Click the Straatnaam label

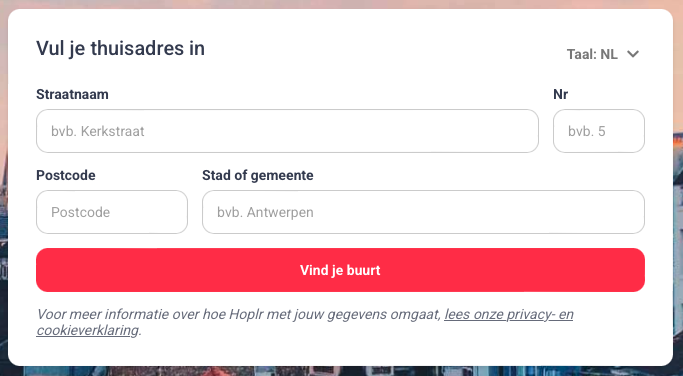click(x=72, y=94)
